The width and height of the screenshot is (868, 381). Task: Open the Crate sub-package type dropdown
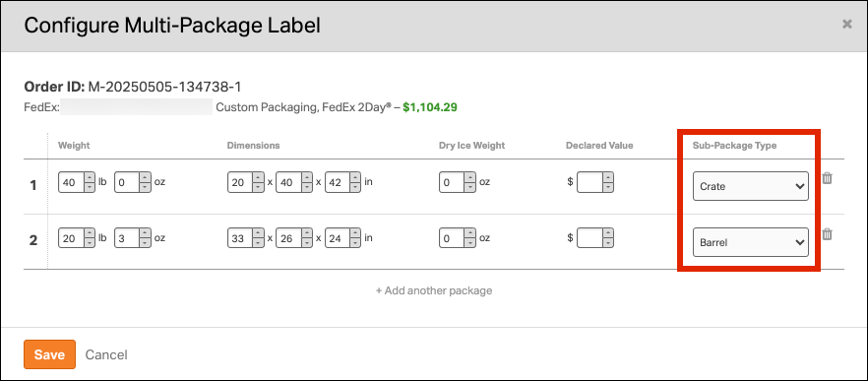(x=751, y=187)
